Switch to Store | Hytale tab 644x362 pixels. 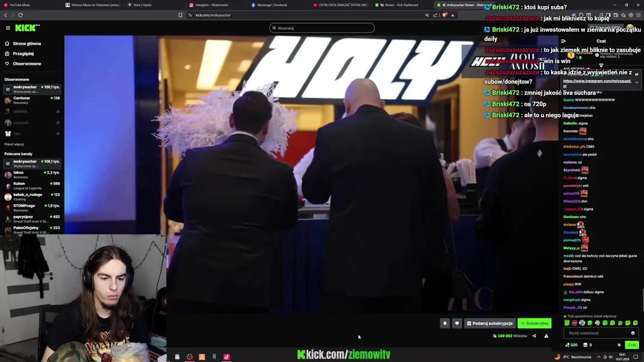155,5
